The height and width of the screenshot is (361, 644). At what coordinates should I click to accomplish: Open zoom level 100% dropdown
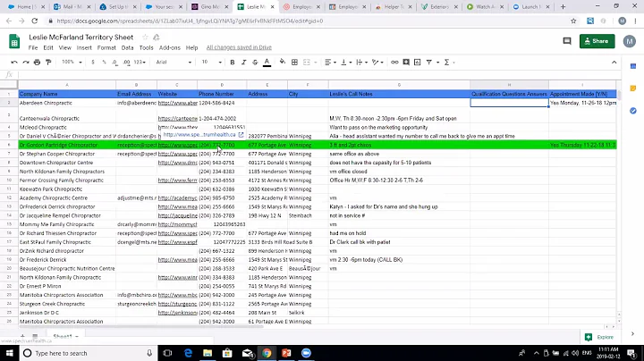72,63
